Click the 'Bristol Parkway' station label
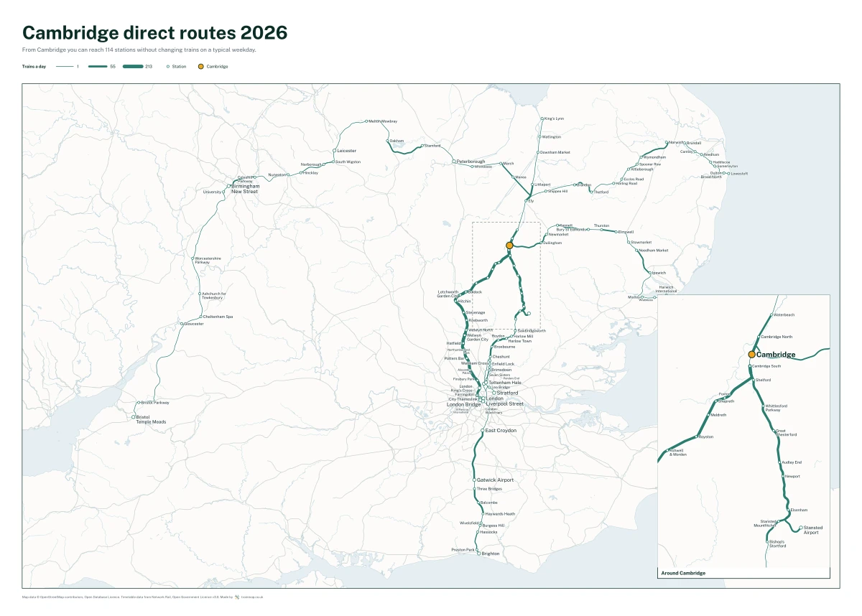Image resolution: width=862 pixels, height=616 pixels. click(x=155, y=403)
